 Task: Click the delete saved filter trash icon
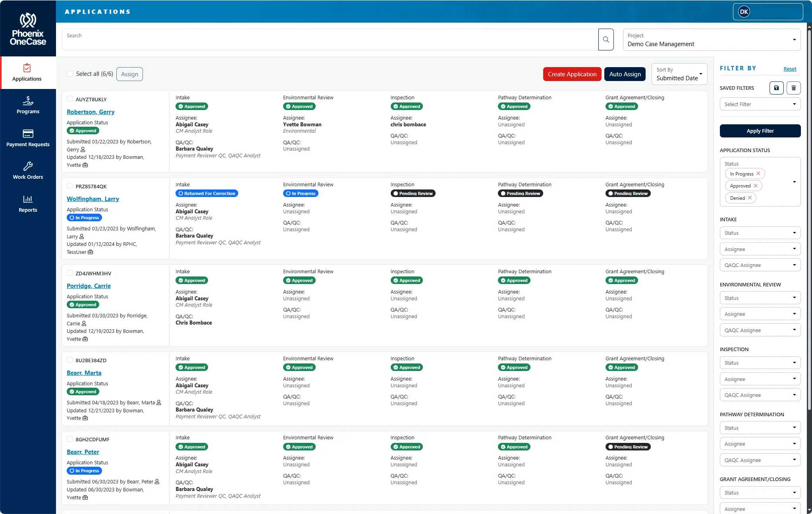tap(793, 88)
